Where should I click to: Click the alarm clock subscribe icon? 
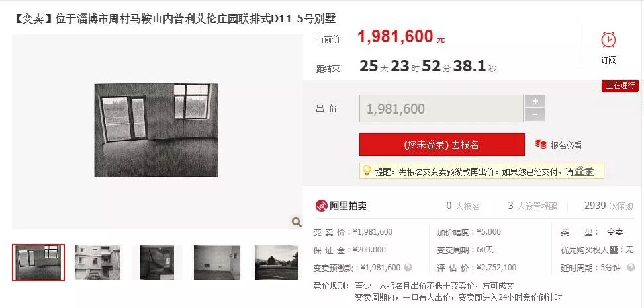point(608,40)
